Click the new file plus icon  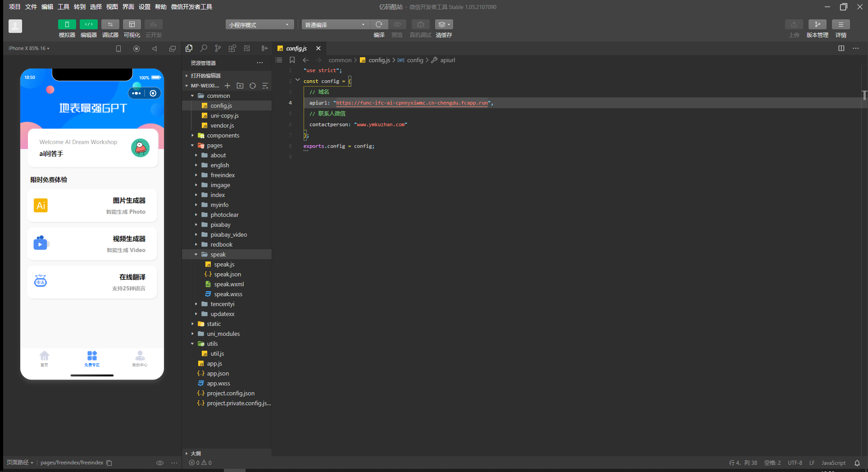(x=227, y=86)
